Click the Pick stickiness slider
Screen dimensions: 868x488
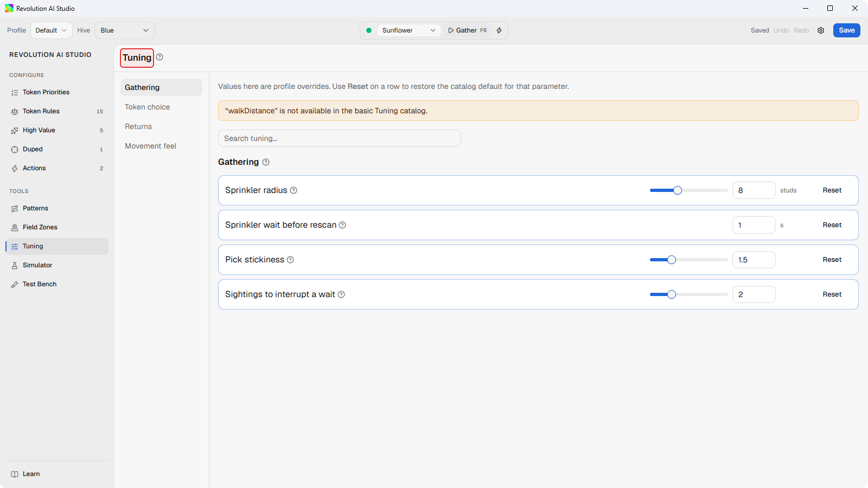[689, 260]
